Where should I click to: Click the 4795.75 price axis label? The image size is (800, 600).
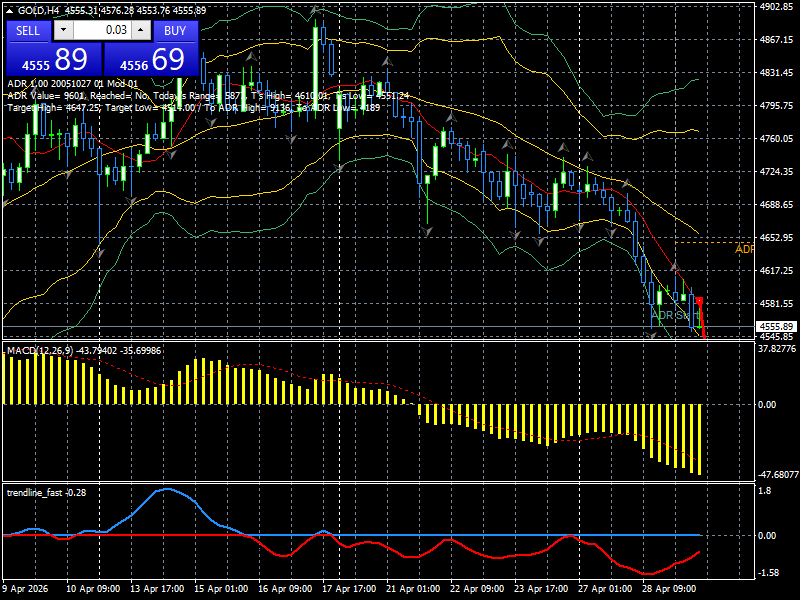[776, 106]
